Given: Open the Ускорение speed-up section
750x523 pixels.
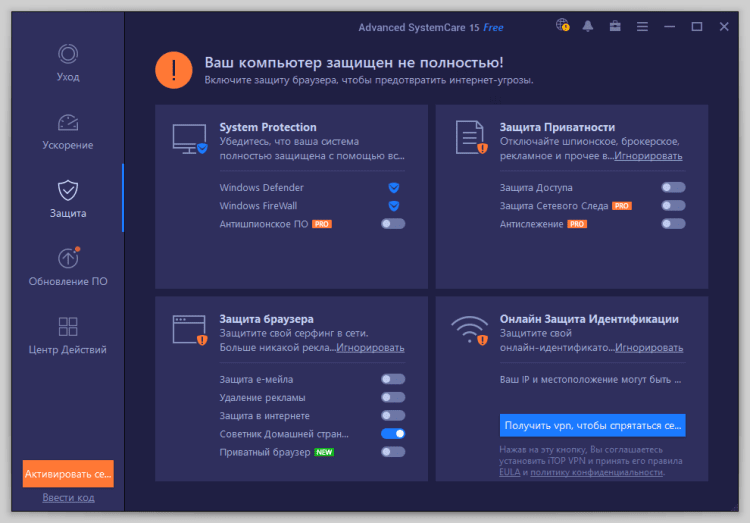Looking at the screenshot, I should pyautogui.click(x=68, y=132).
